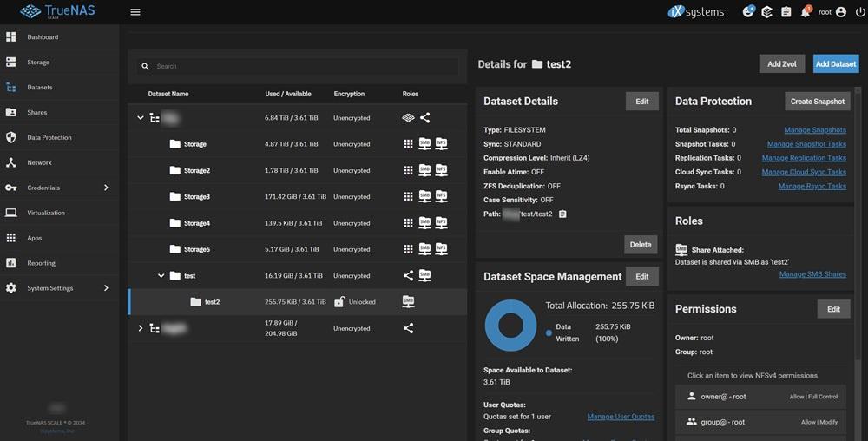
Task: Expand the bottom collapsed root pool
Action: click(x=141, y=328)
